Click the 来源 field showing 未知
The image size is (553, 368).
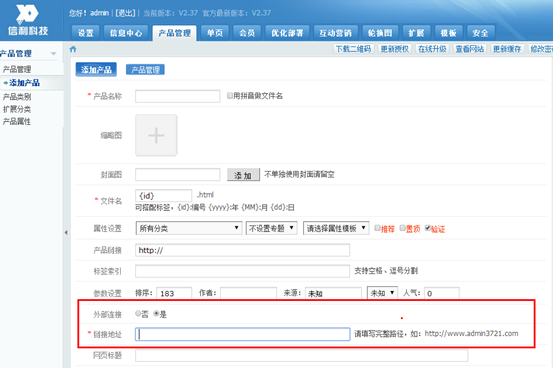click(x=333, y=293)
